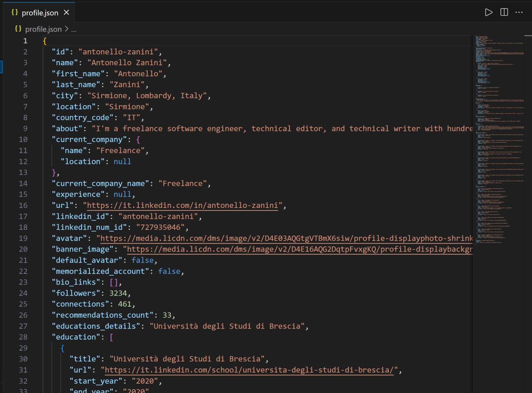532x393 pixels.
Task: Click the JSON symbol in the breadcrumb bar
Action: click(x=18, y=29)
